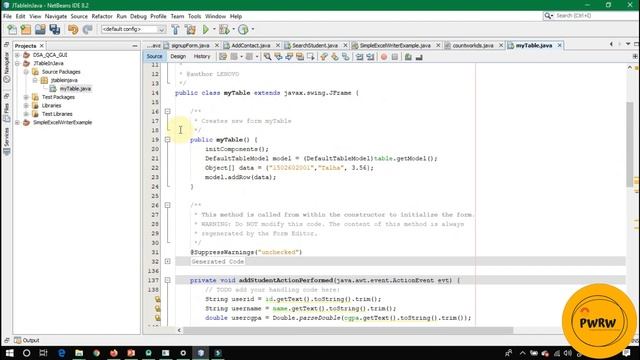The image size is (640, 360).
Task: Select myTable.java in the project tree
Action: (75, 89)
